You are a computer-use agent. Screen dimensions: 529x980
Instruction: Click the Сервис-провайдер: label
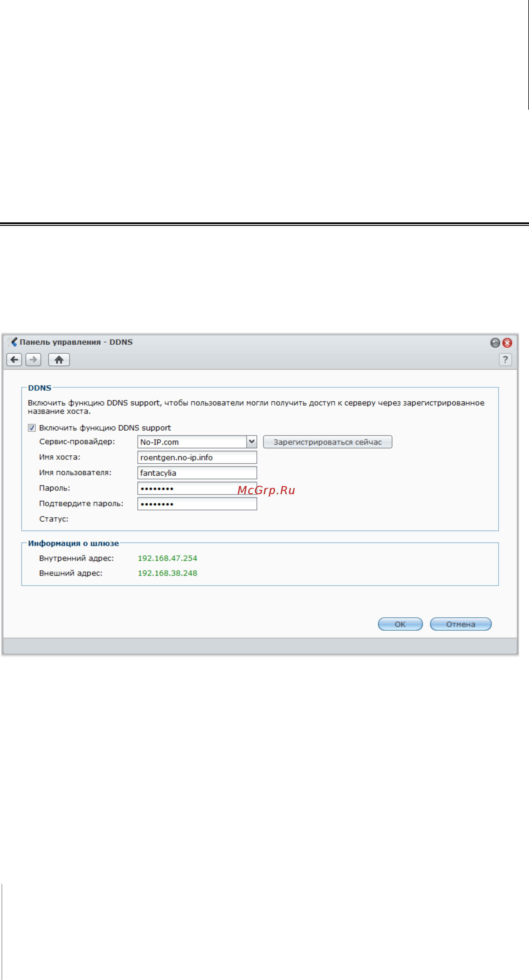77,442
